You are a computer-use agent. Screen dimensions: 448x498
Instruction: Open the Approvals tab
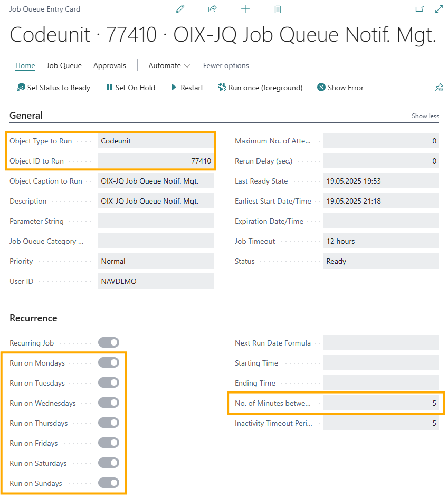110,65
